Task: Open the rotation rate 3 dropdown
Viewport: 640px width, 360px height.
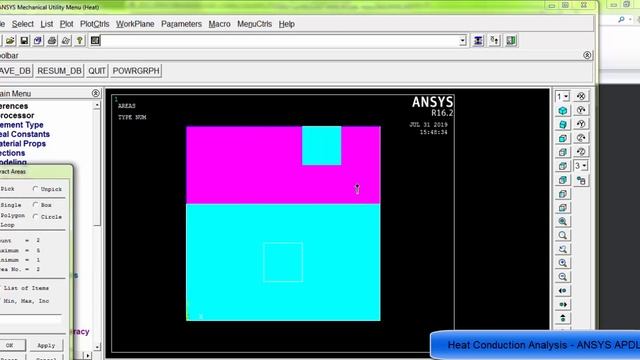Action: pyautogui.click(x=581, y=166)
